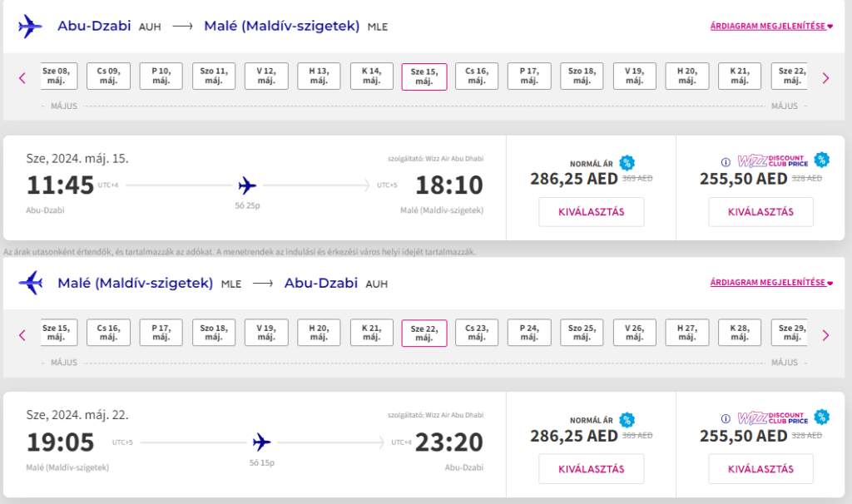Open Wizz Discount Club info icon, outbound
This screenshot has height=504, width=852.
(726, 162)
